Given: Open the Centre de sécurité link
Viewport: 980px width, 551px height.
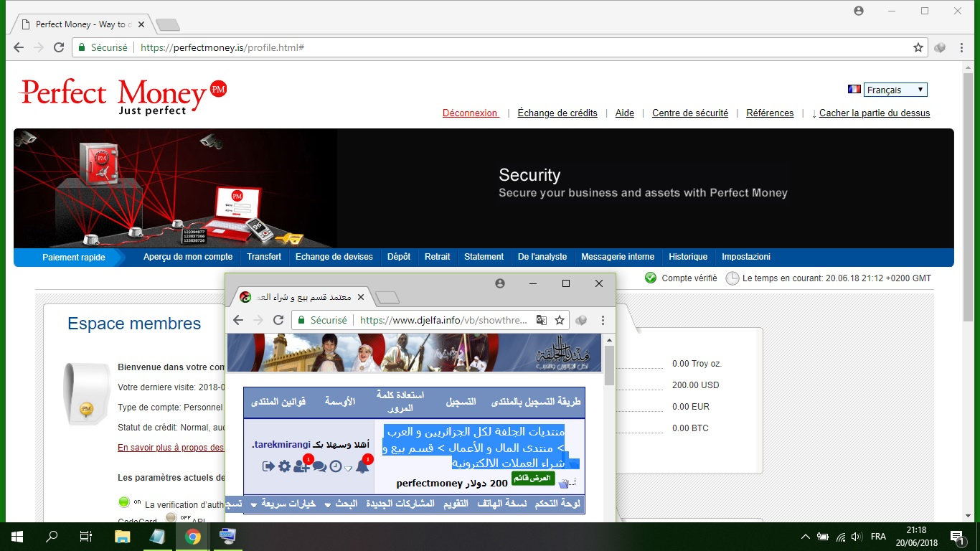Looking at the screenshot, I should click(x=690, y=113).
